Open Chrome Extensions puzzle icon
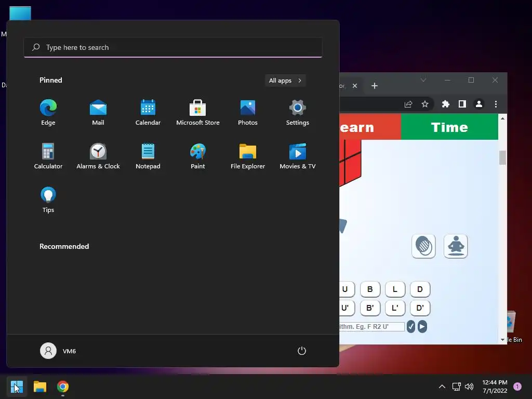The width and height of the screenshot is (532, 399). point(445,104)
